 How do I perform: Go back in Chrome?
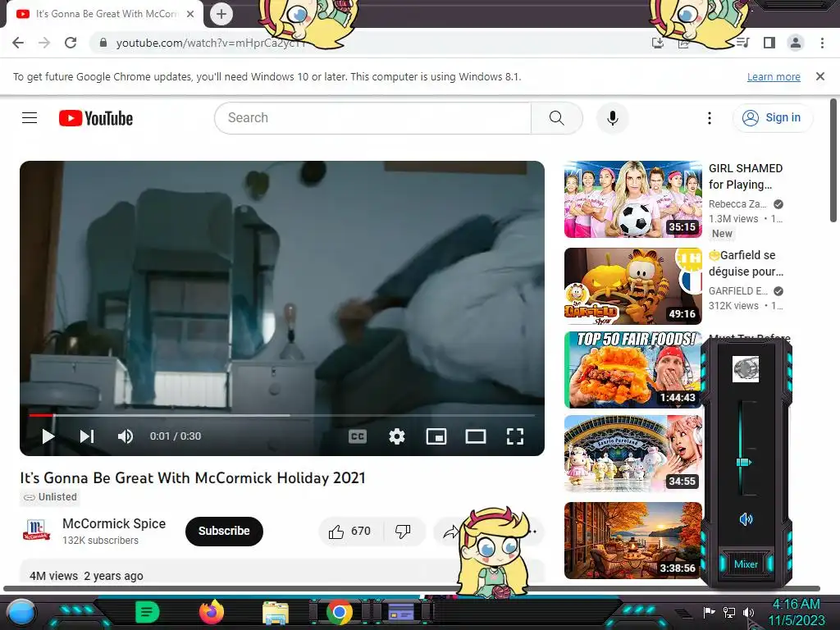coord(18,43)
